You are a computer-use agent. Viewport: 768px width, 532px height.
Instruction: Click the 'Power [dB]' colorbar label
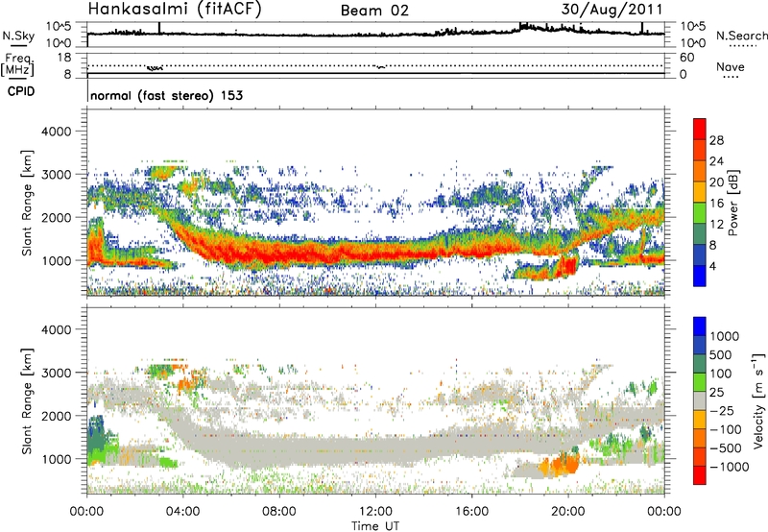click(x=732, y=203)
